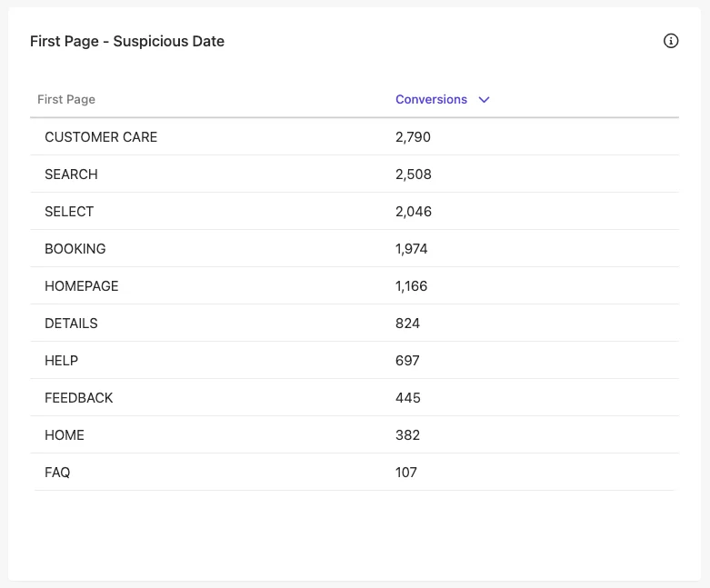
Task: Select the CUSTOMER CARE row label
Action: [x=101, y=136]
